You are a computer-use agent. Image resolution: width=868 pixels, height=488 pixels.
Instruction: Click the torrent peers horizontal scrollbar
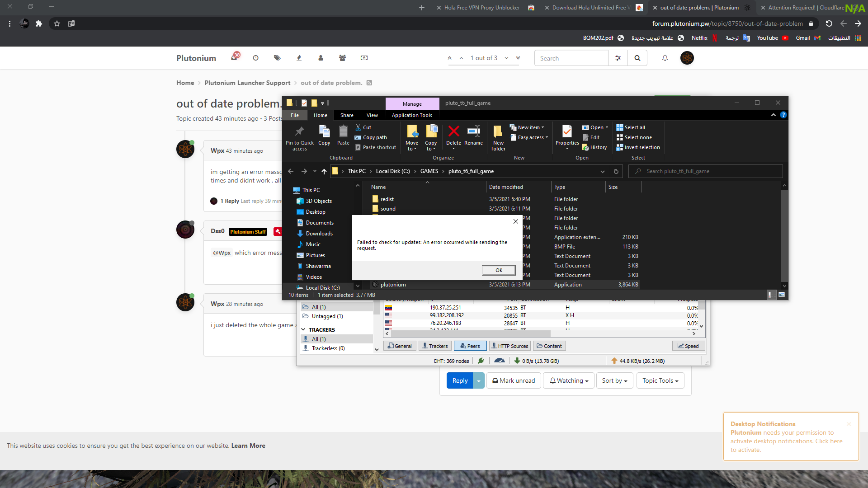471,333
